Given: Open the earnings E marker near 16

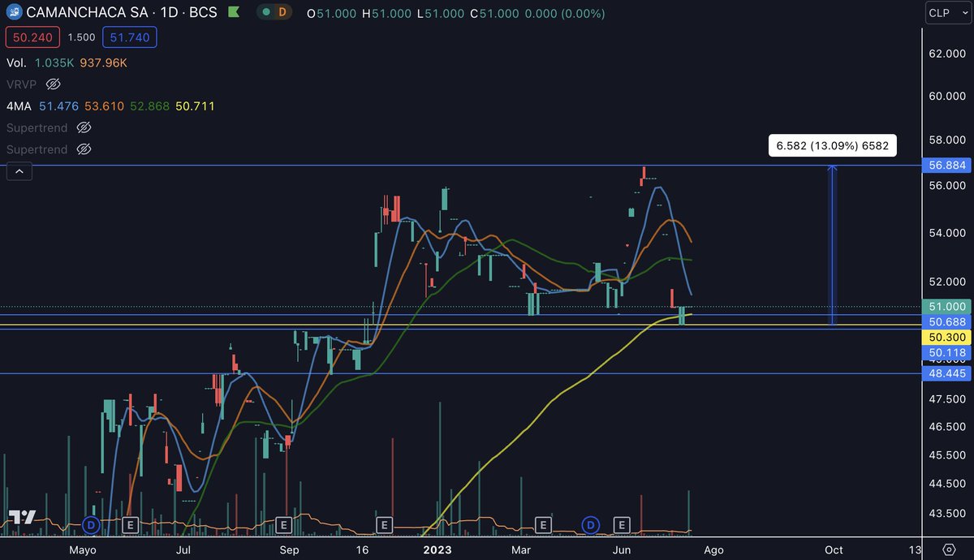Looking at the screenshot, I should point(384,525).
